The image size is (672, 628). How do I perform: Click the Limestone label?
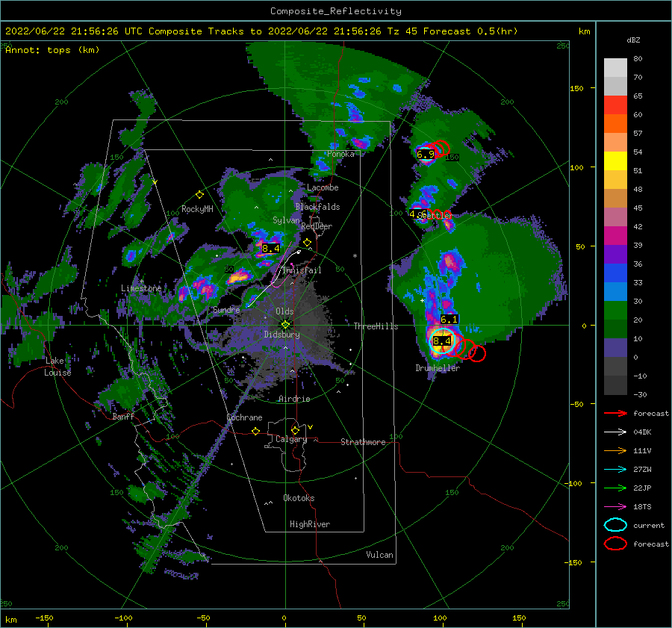pos(141,288)
